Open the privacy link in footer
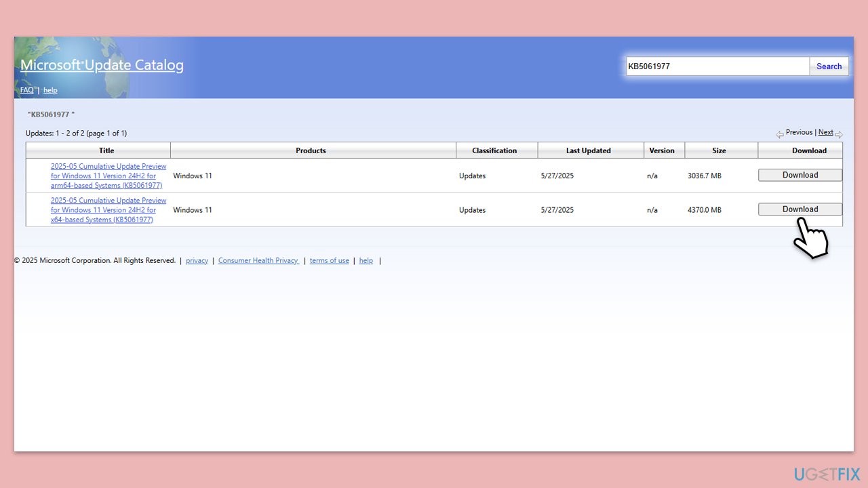 click(x=197, y=261)
